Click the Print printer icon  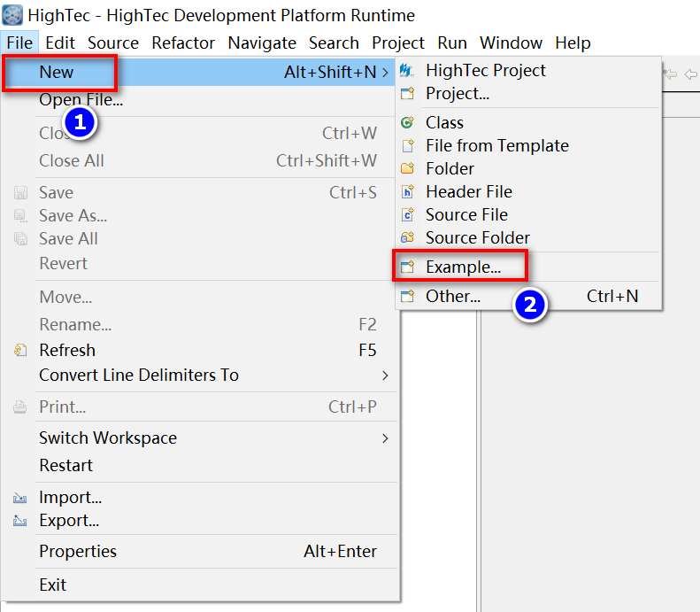[x=19, y=407]
